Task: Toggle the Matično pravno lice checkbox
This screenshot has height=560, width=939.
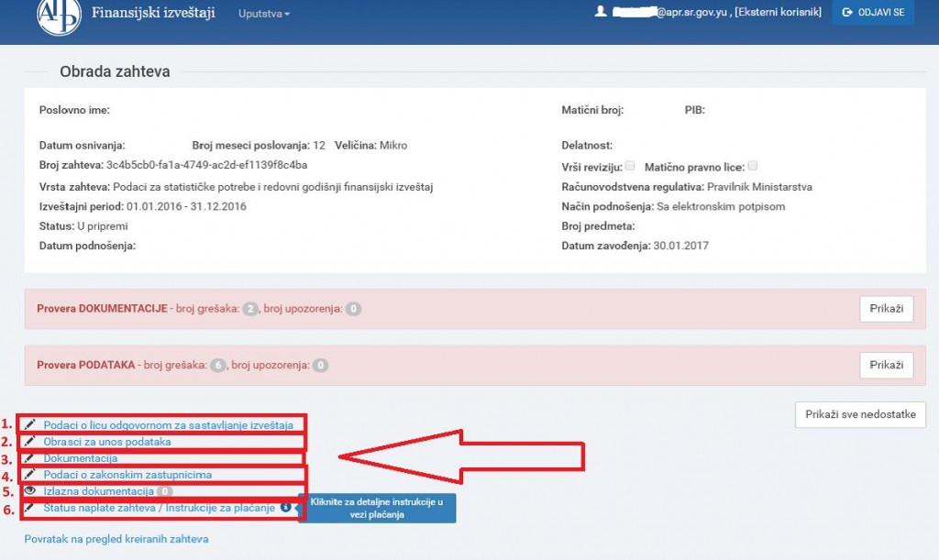Action: (x=753, y=166)
